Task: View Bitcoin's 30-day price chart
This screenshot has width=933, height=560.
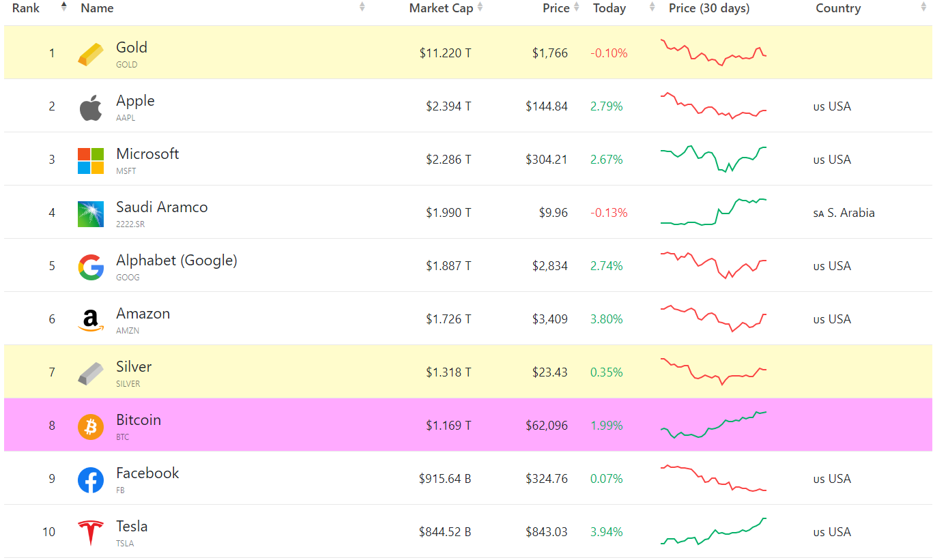Action: [713, 425]
